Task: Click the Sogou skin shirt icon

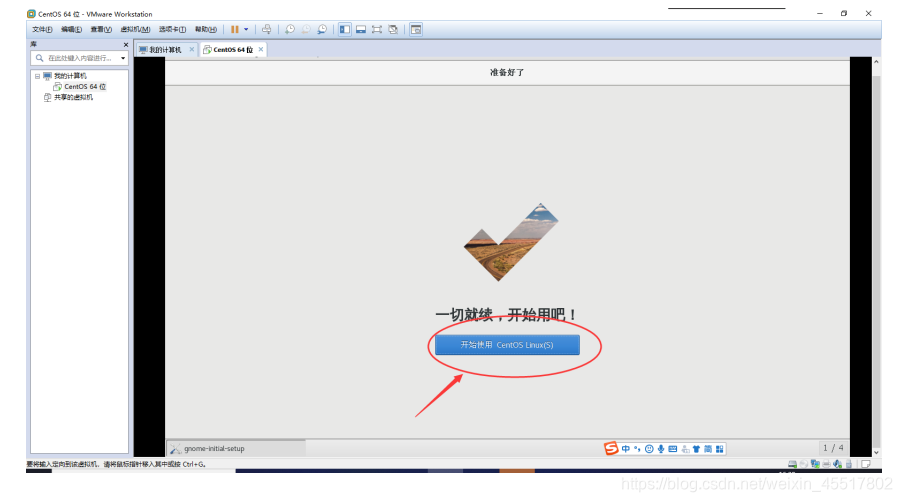Action: click(697, 449)
